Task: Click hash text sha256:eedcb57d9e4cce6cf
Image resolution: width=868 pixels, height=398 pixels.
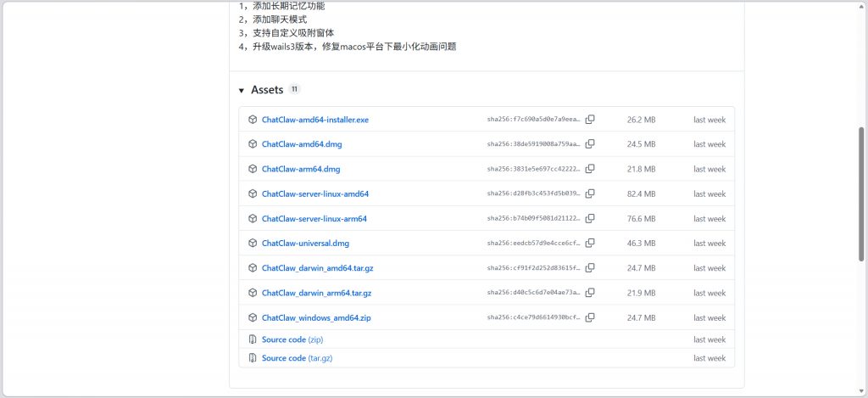Action: point(534,244)
